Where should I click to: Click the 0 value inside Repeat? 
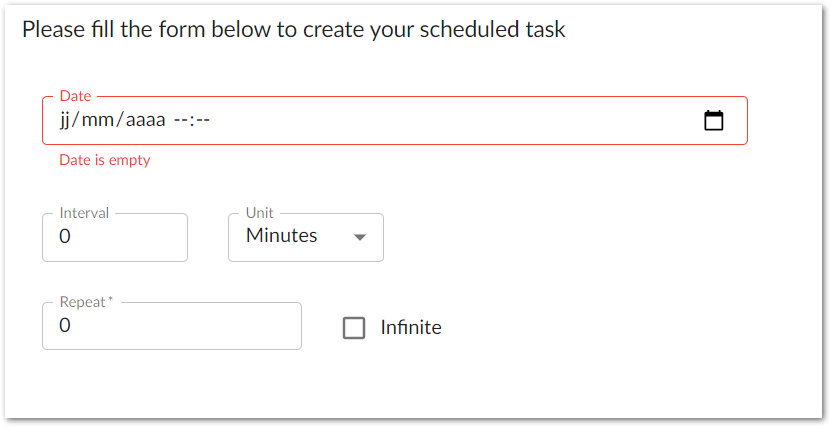coord(65,326)
